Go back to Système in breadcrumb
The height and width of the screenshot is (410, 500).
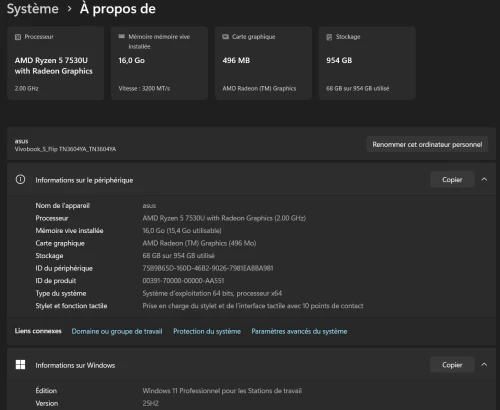(x=33, y=9)
